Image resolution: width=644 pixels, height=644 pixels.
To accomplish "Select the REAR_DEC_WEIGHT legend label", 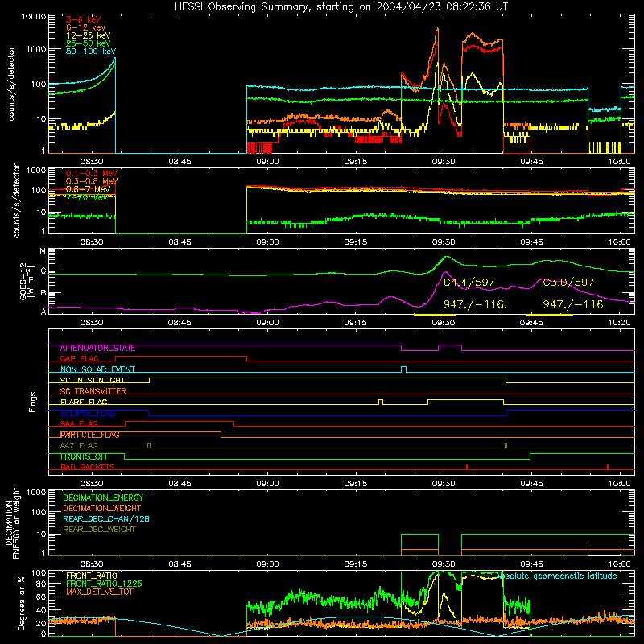I will (x=99, y=530).
